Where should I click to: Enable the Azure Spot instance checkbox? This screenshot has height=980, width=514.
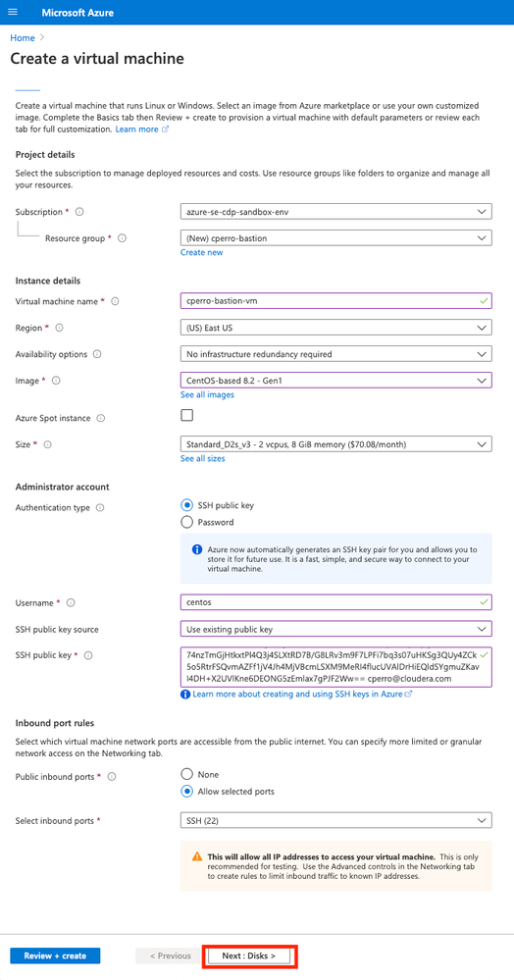pos(186,415)
